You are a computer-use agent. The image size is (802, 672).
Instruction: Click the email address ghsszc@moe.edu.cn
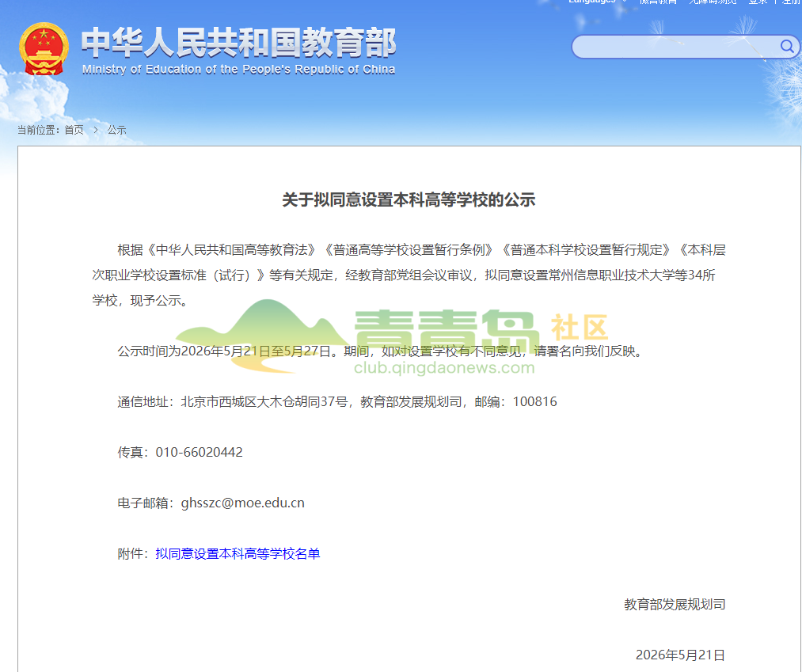[x=242, y=503]
